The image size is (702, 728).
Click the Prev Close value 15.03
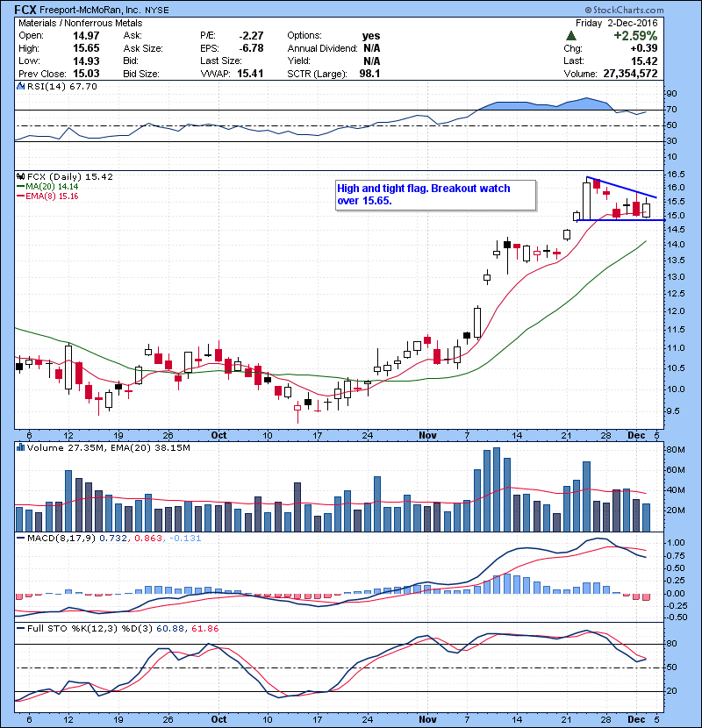point(86,74)
